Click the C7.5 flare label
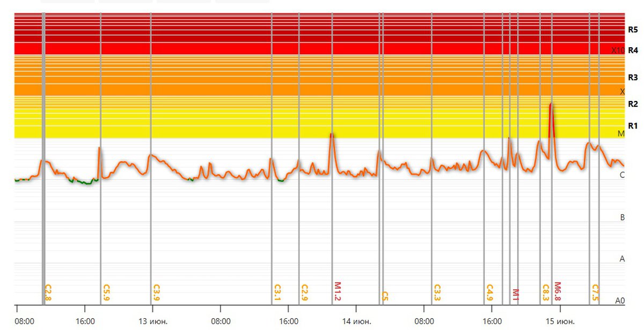This screenshot has width=644, height=330. click(x=595, y=292)
